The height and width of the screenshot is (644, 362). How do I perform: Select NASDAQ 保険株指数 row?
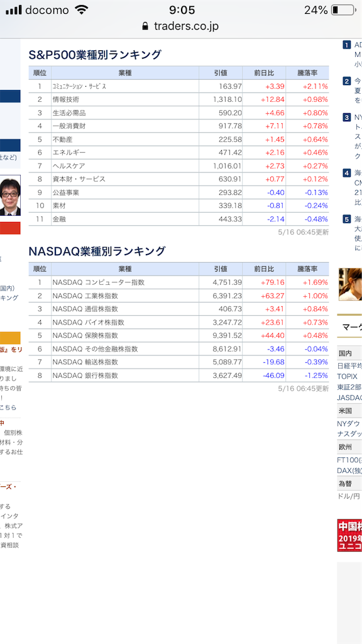point(178,336)
